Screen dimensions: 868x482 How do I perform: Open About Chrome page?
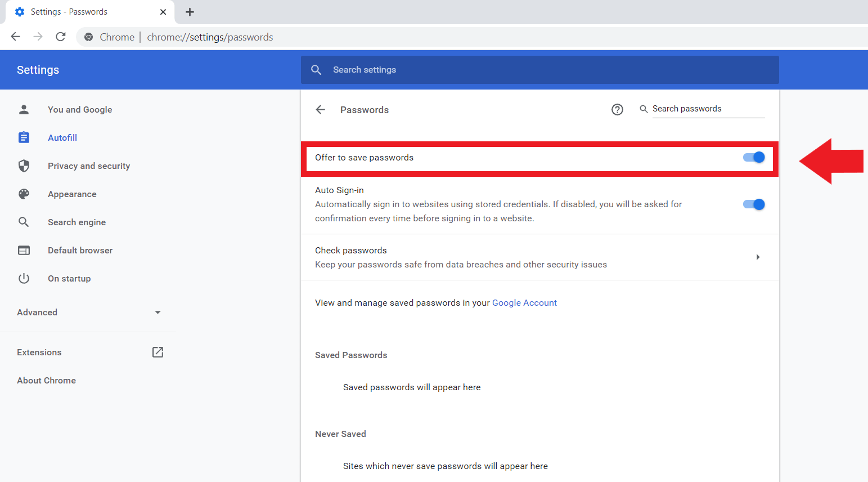click(46, 381)
